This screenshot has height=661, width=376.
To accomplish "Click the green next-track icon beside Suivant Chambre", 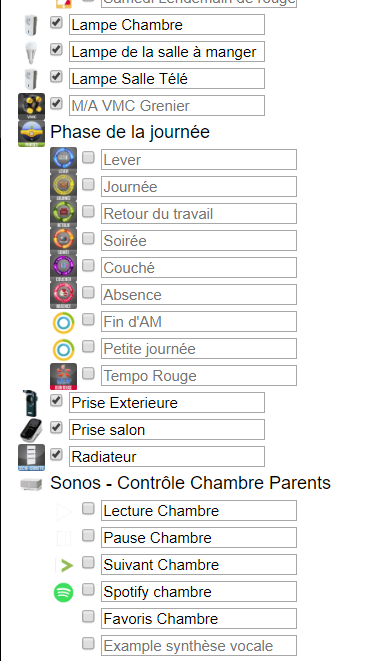I will point(64,565).
